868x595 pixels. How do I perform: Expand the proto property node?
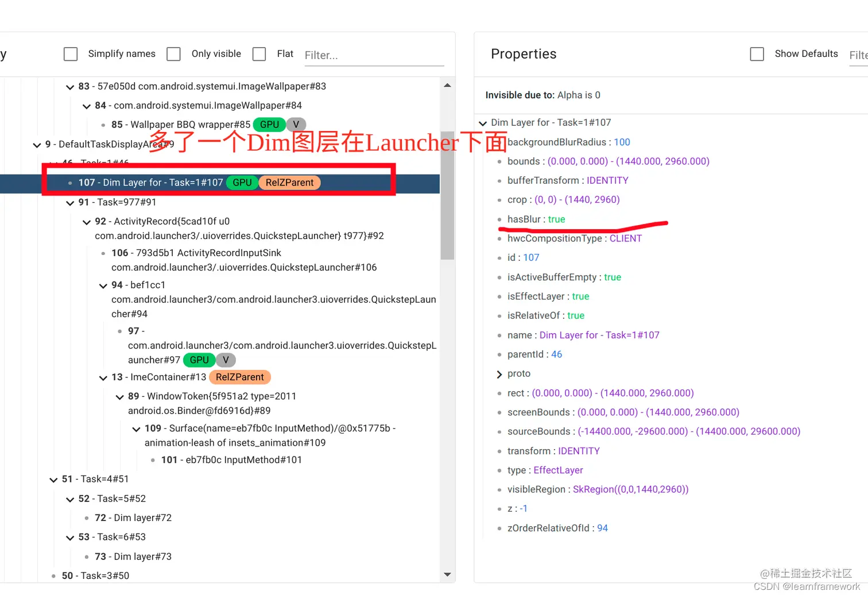(499, 373)
